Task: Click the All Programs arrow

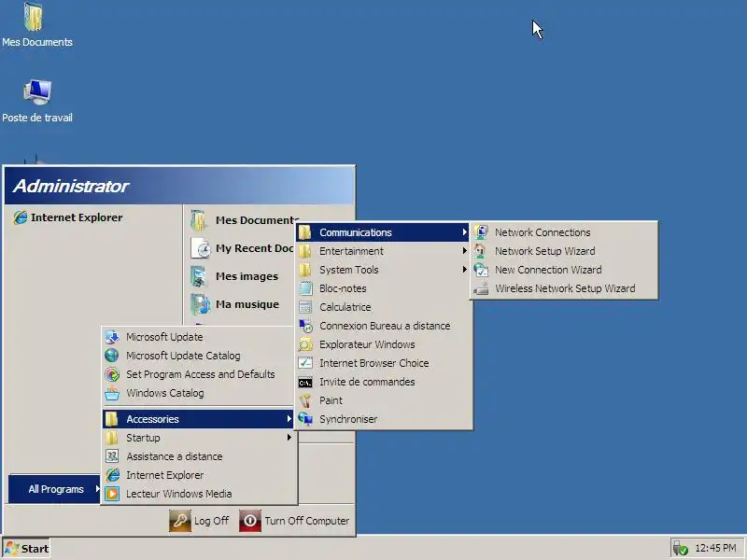Action: tap(97, 489)
